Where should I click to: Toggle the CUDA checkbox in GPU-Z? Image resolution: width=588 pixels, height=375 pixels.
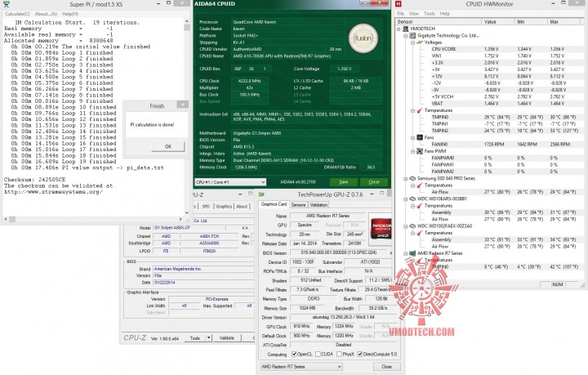(318, 354)
